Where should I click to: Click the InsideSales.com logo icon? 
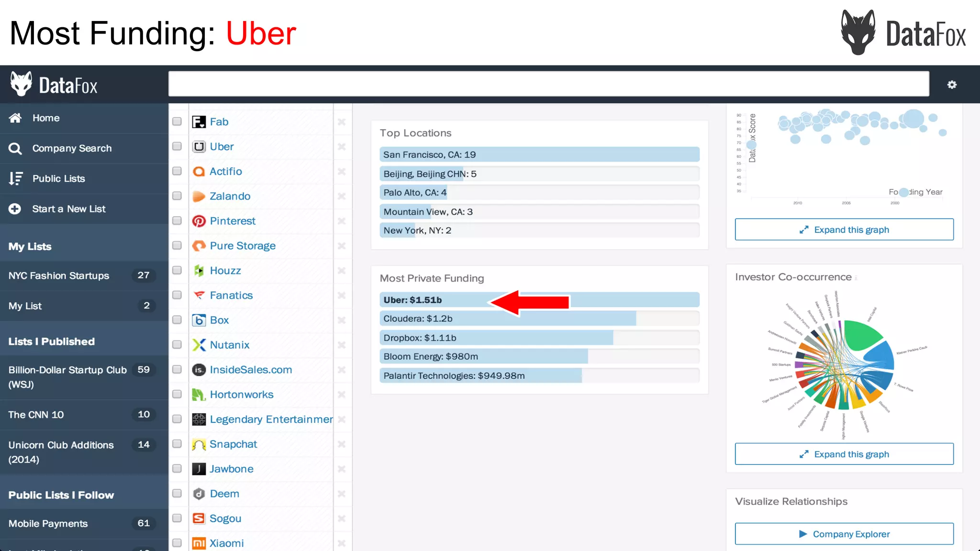click(x=199, y=370)
